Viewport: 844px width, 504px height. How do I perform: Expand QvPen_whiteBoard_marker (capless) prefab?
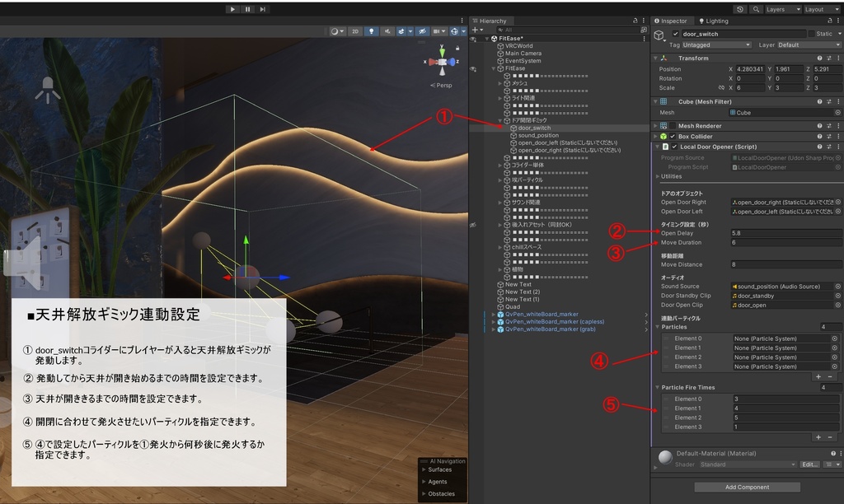pyautogui.click(x=493, y=322)
